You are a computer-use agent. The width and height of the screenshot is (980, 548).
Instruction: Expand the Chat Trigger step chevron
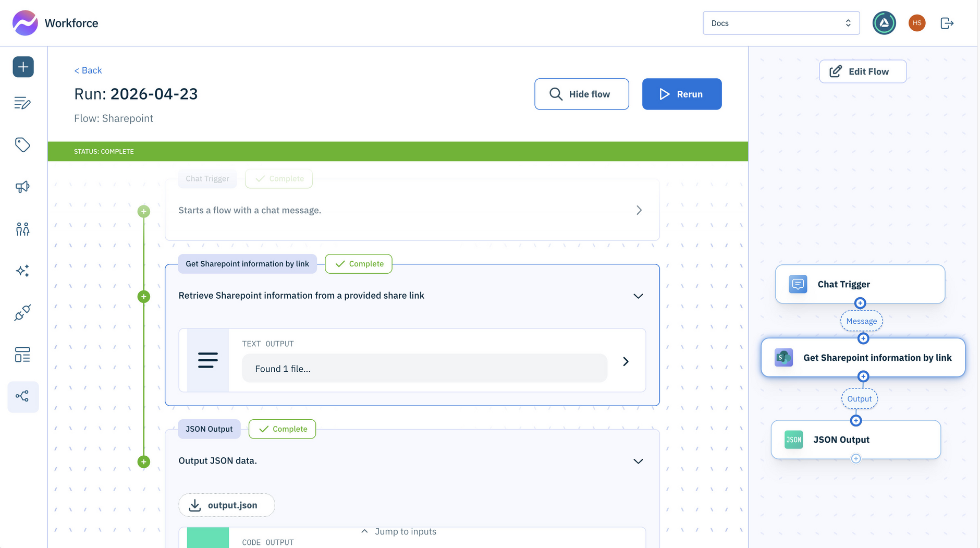639,210
